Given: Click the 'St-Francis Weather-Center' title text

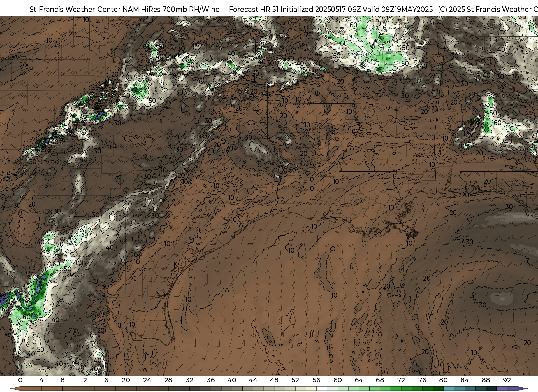Looking at the screenshot, I should (x=75, y=10).
